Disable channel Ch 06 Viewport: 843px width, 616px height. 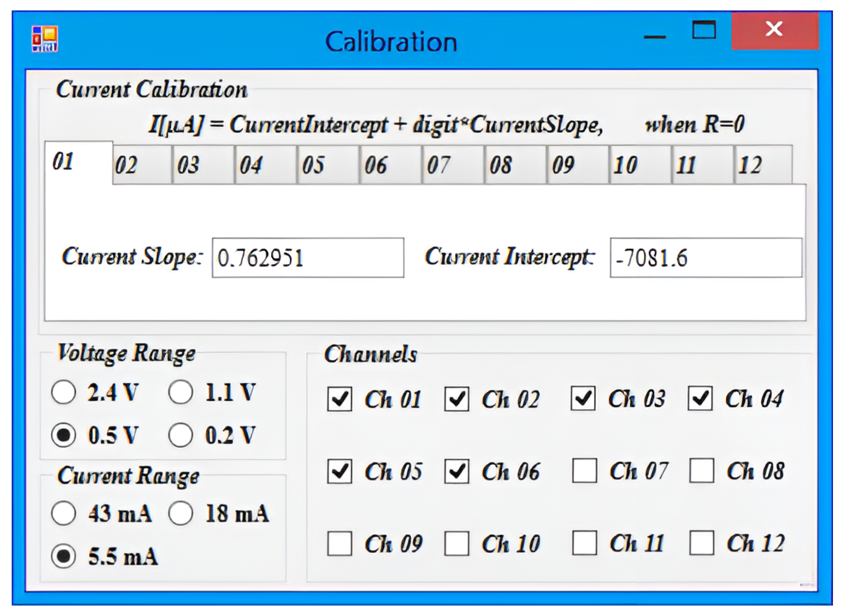(x=456, y=472)
